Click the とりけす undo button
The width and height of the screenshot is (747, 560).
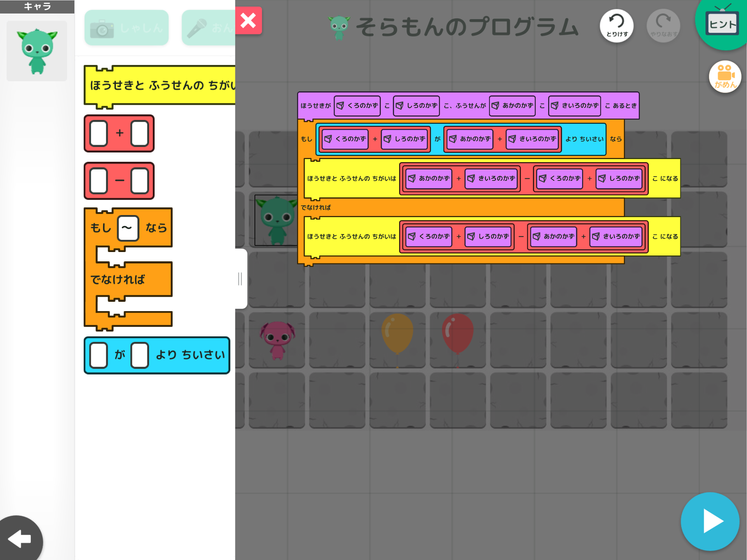pyautogui.click(x=617, y=26)
